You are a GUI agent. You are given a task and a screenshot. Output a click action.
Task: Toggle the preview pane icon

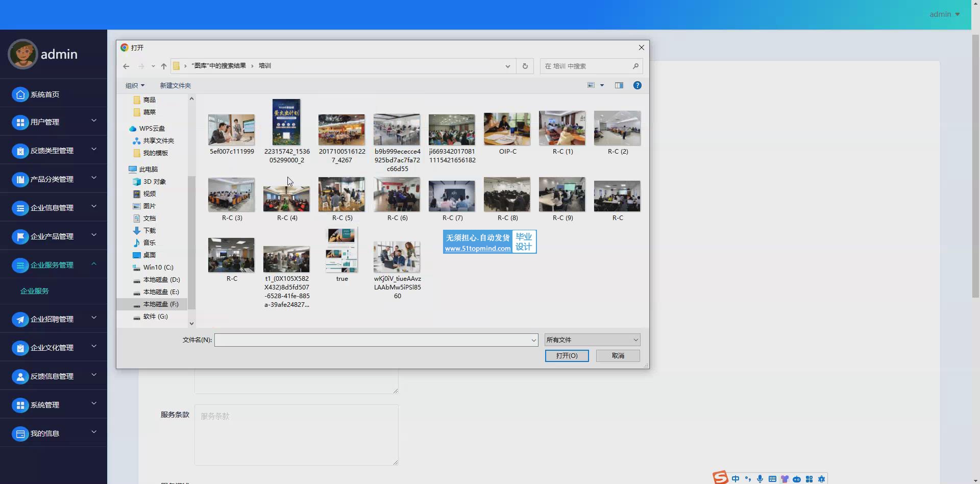click(x=619, y=85)
